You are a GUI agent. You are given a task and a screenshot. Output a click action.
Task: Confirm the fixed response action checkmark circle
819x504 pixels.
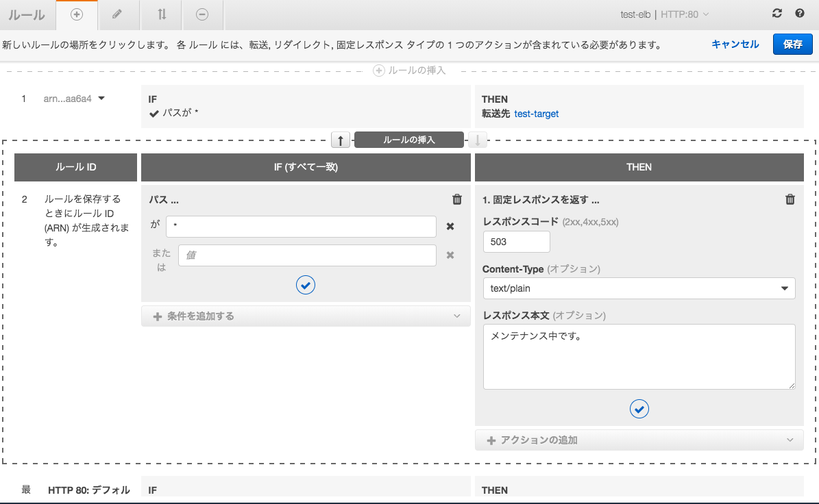coord(639,409)
